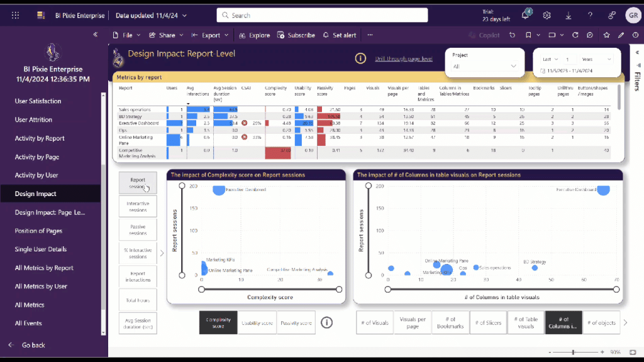
Task: Click the refresh visuals icon
Action: pos(575,35)
